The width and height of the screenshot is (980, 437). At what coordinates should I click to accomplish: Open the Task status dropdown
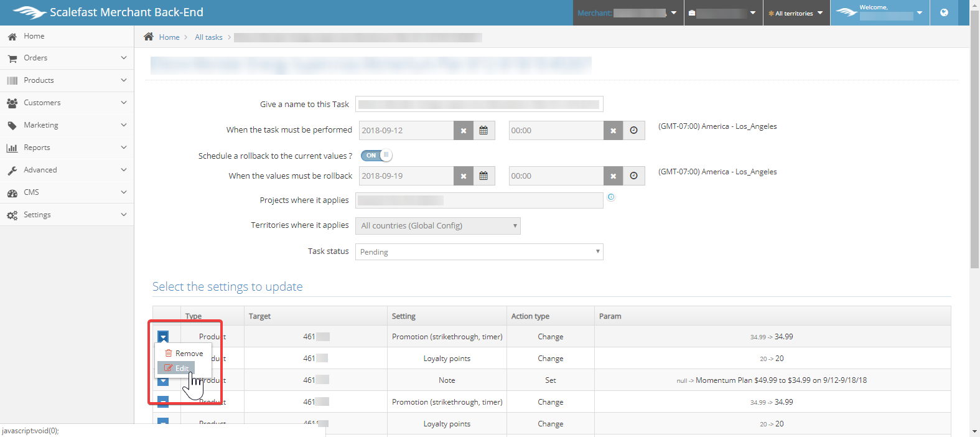point(479,251)
